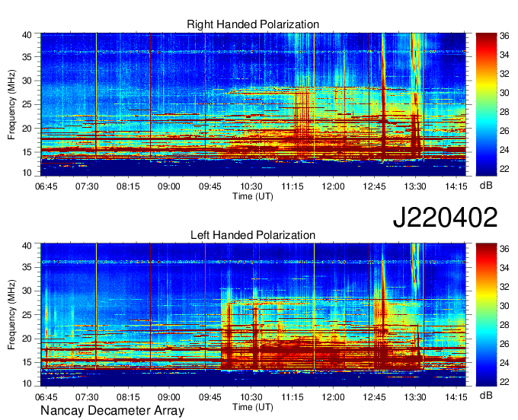Image resolution: width=518 pixels, height=420 pixels.
Task: Select the 22 dB value on the upper colorbar
Action: [504, 169]
